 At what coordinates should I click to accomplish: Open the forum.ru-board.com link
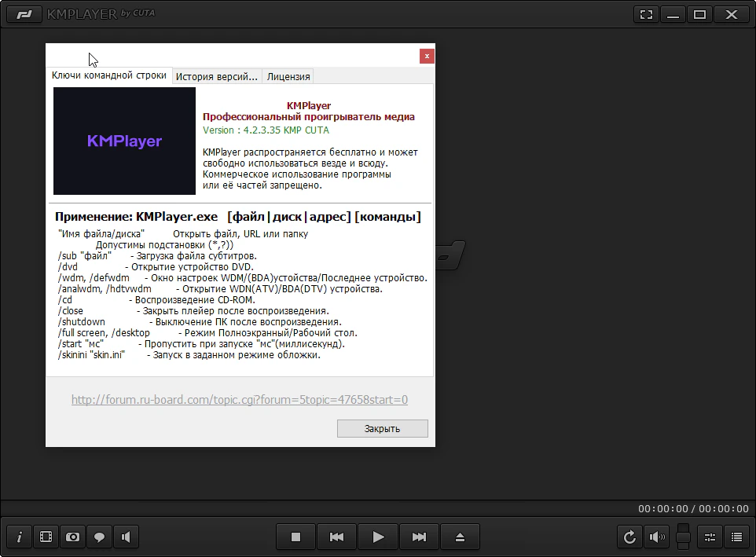coord(240,399)
